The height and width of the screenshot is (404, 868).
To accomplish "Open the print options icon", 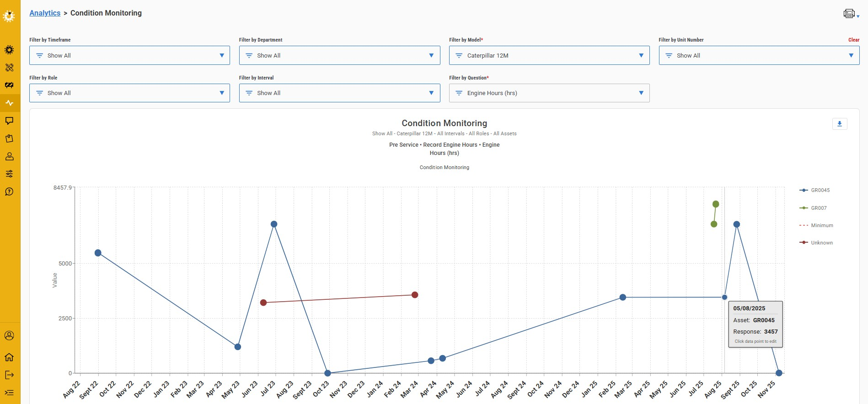I will click(x=849, y=14).
